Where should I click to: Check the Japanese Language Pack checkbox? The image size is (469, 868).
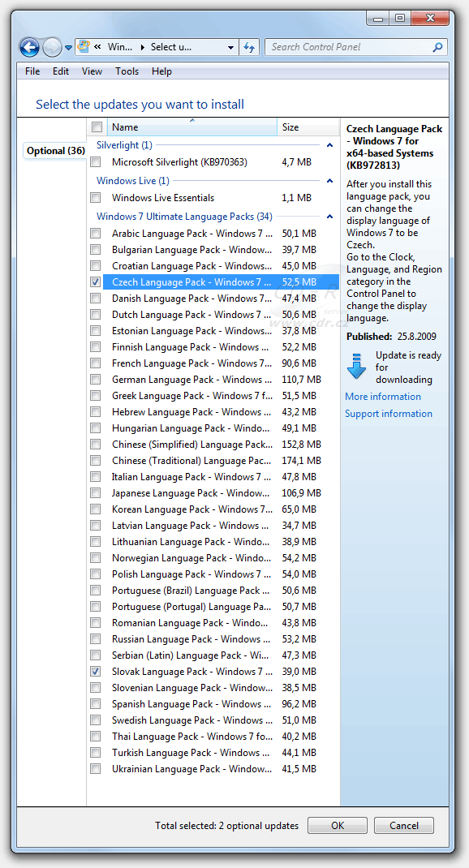(96, 492)
